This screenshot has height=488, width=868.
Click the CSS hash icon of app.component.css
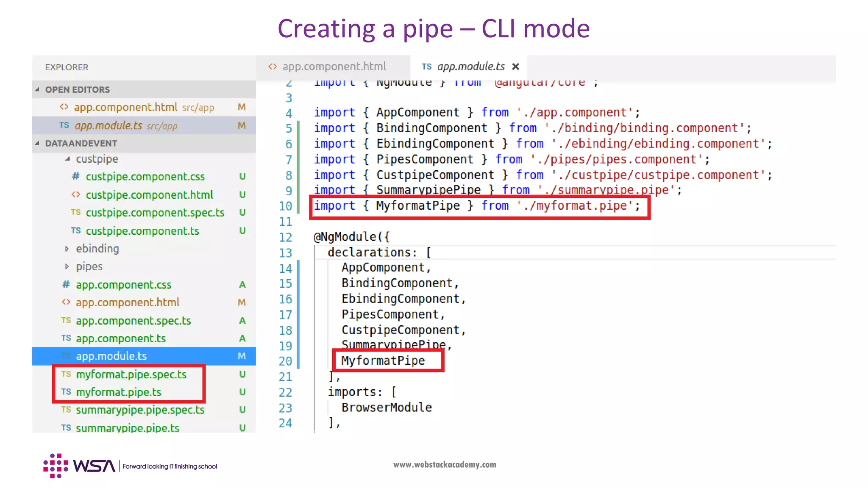click(x=66, y=284)
